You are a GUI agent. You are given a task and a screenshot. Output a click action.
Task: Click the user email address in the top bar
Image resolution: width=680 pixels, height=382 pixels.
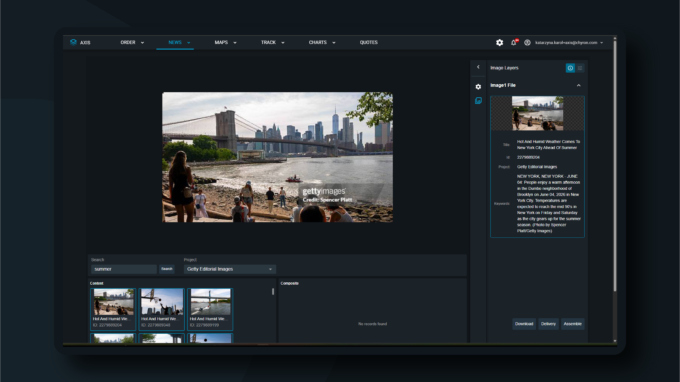pyautogui.click(x=566, y=42)
